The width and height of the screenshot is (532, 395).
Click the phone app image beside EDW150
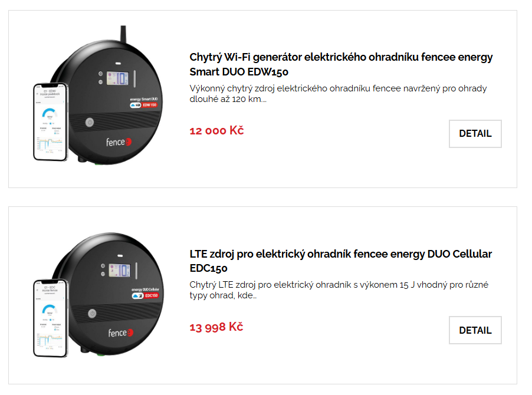50,121
